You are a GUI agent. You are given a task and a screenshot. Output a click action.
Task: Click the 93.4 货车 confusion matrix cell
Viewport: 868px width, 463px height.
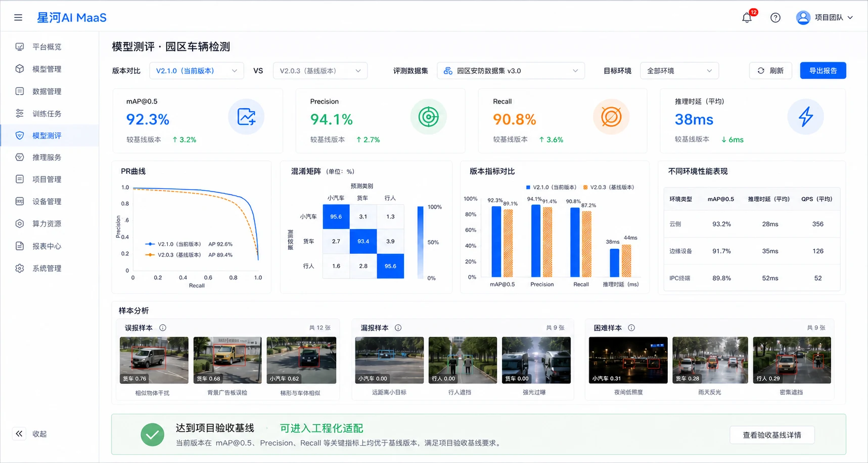coord(363,242)
